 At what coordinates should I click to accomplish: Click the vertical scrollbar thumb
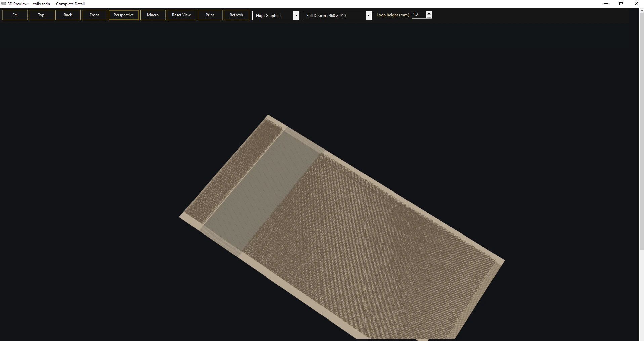pos(642,131)
